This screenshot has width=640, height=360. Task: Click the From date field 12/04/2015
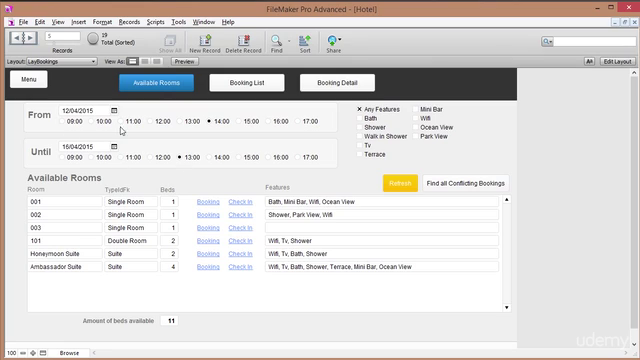point(84,111)
